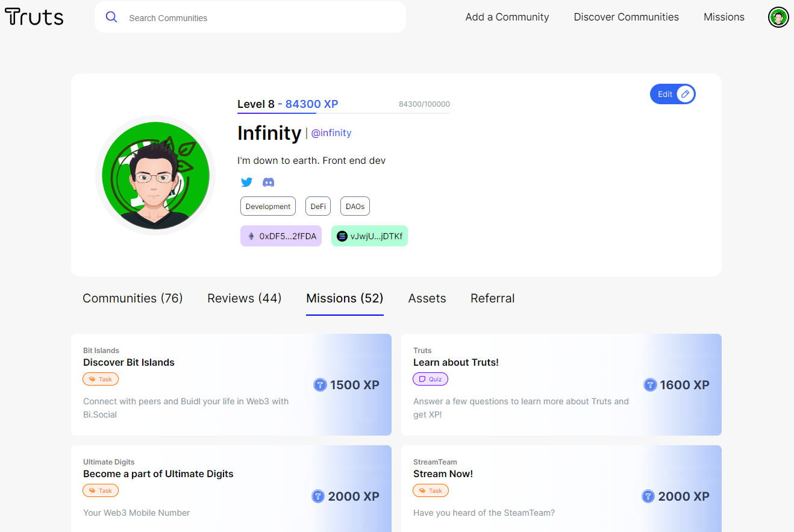Image resolution: width=794 pixels, height=532 pixels.
Task: Click the Edit profile button
Action: coord(673,94)
